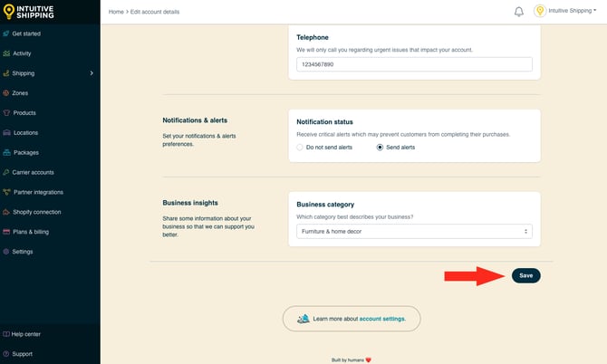The height and width of the screenshot is (364, 607).
Task: Click the Locations icon in sidebar
Action: click(x=6, y=133)
